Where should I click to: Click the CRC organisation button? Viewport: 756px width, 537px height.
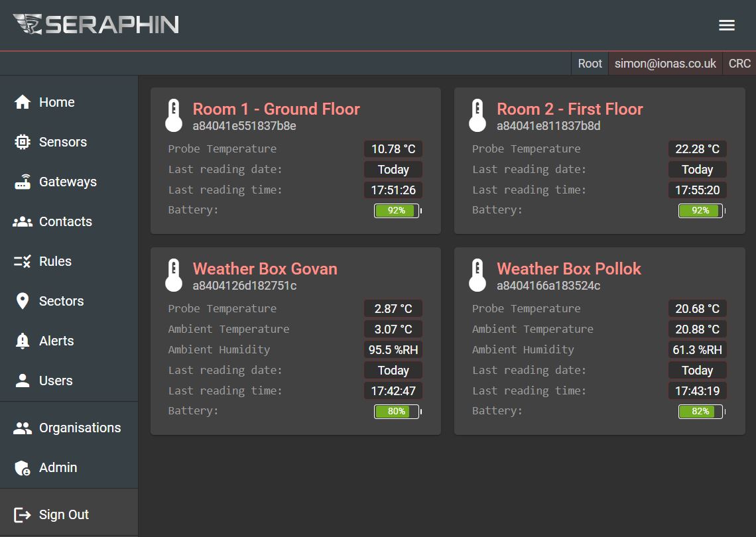click(x=739, y=64)
